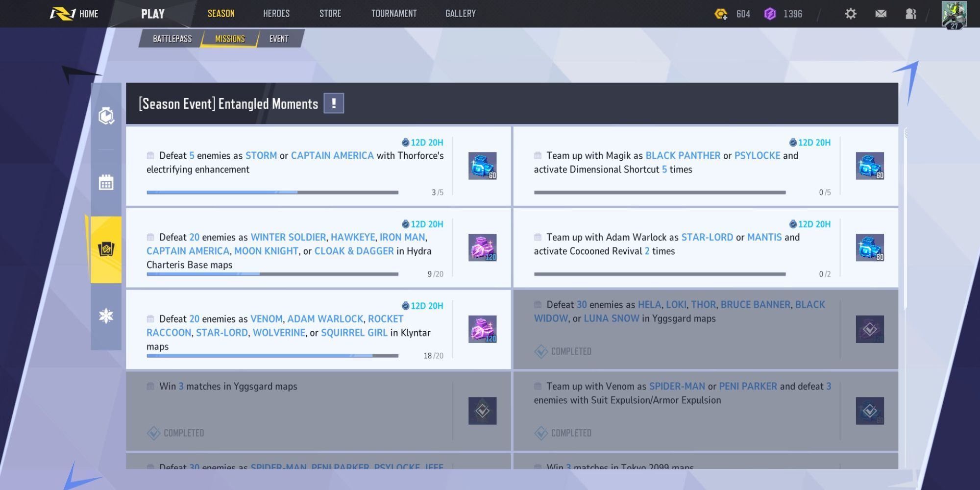
Task: Open the mail inbox icon
Action: [881, 14]
